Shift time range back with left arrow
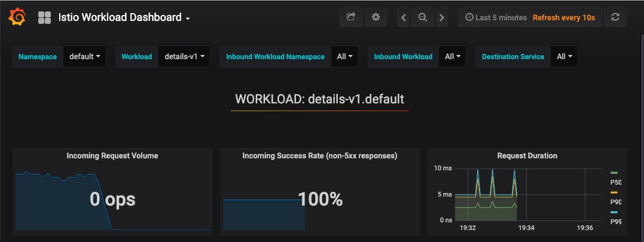 pos(404,18)
